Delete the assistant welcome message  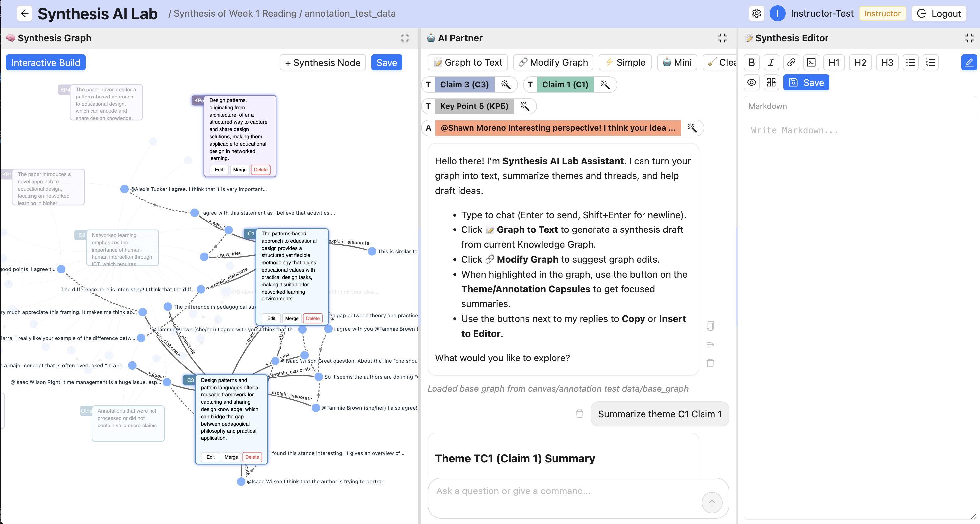pyautogui.click(x=710, y=363)
